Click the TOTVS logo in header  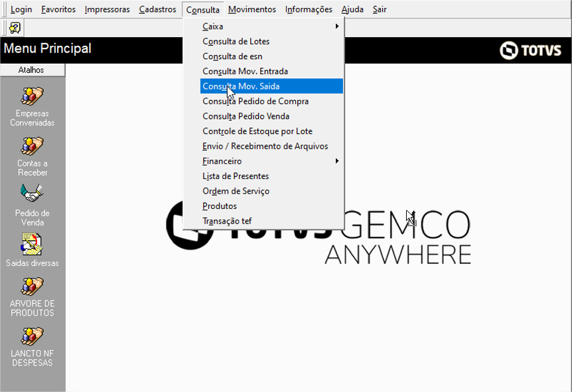pyautogui.click(x=530, y=50)
